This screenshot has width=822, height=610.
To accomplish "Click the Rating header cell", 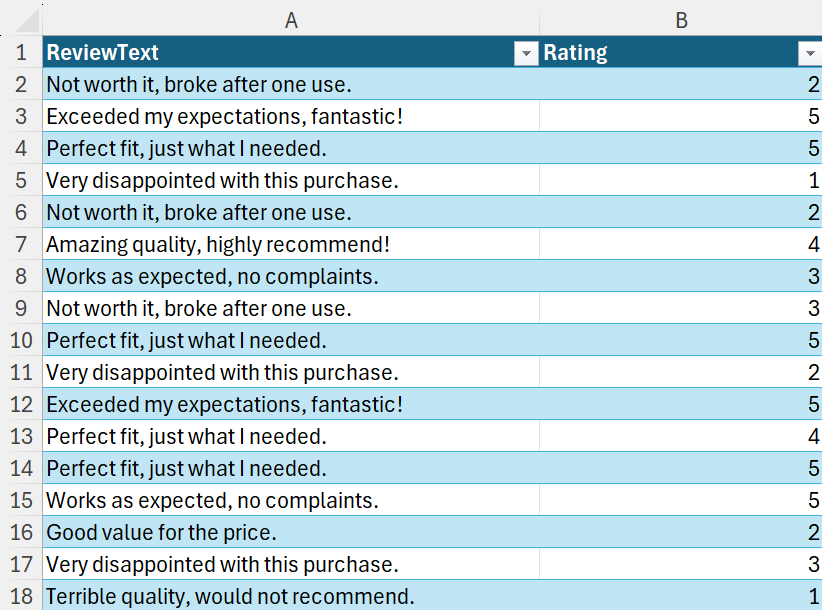I will [x=681, y=52].
